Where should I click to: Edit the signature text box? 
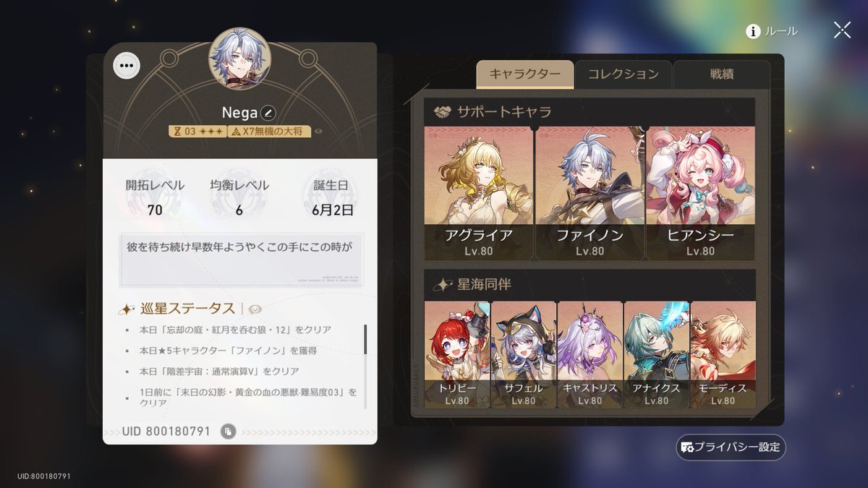click(242, 259)
